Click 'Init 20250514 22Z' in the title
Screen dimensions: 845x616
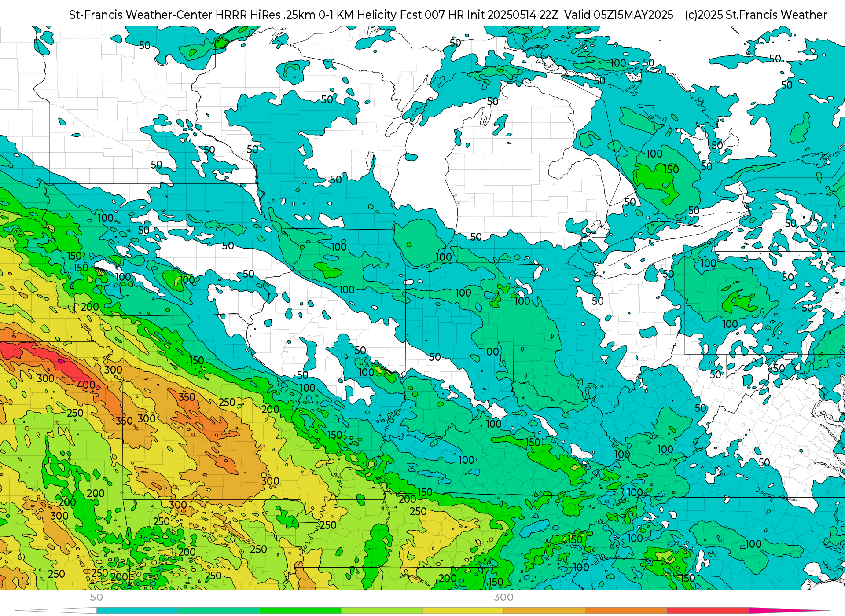pyautogui.click(x=513, y=15)
